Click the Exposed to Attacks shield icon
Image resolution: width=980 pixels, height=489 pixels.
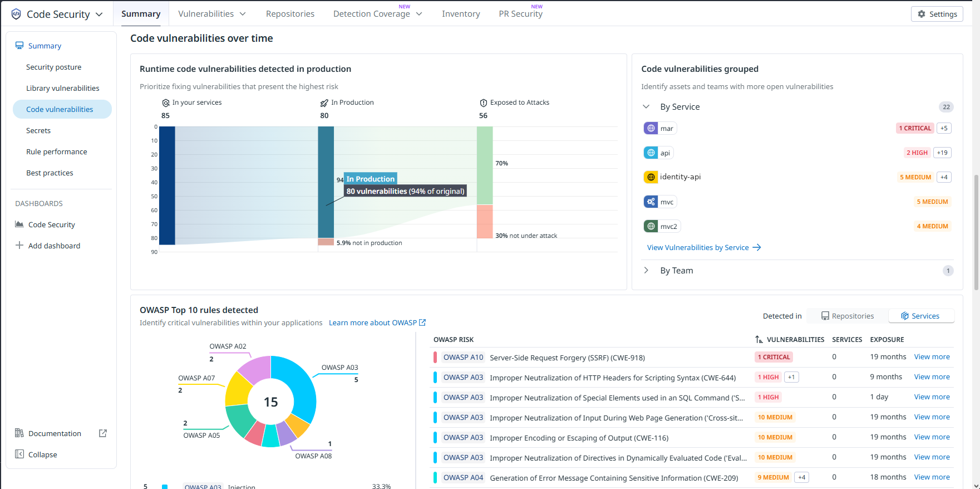(484, 103)
